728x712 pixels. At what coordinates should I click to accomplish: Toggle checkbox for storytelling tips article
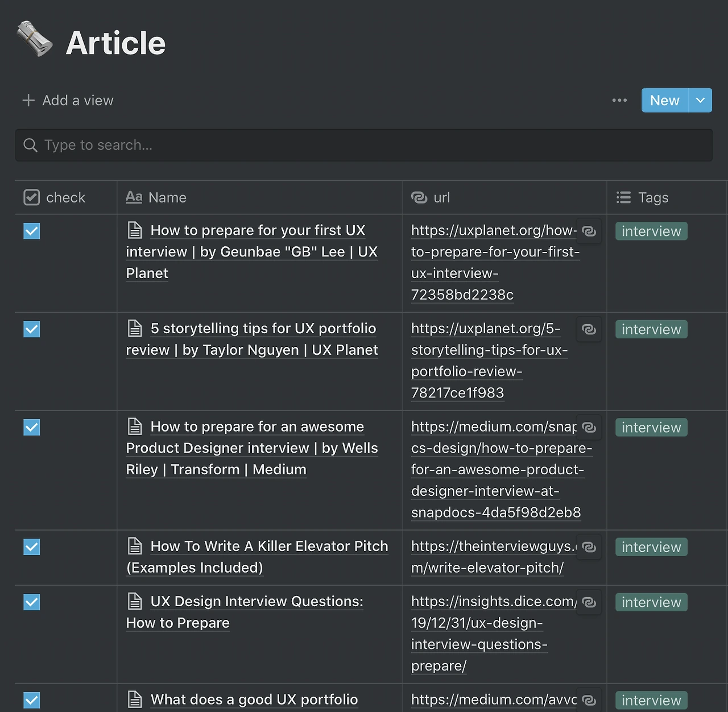32,329
